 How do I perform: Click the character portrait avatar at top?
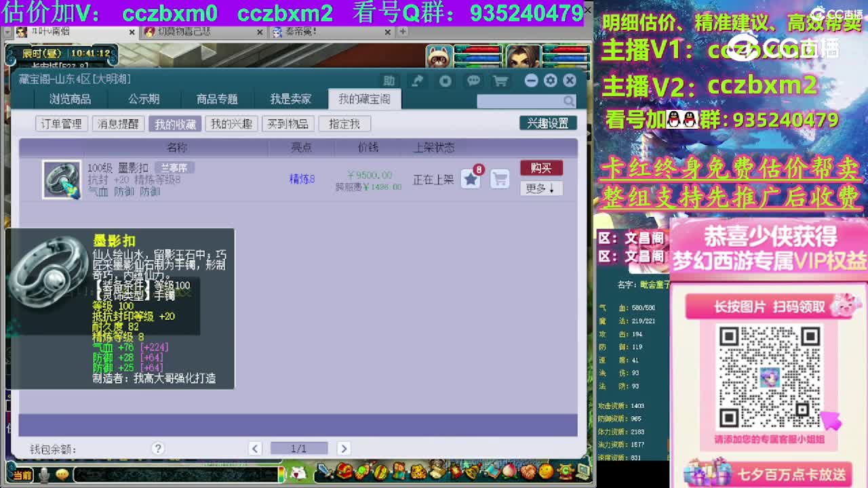[522, 57]
